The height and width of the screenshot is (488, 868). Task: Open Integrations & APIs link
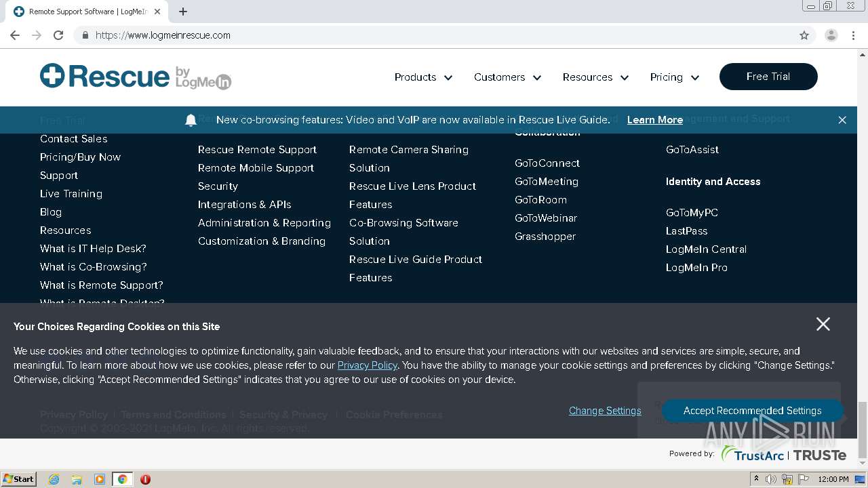[244, 205]
